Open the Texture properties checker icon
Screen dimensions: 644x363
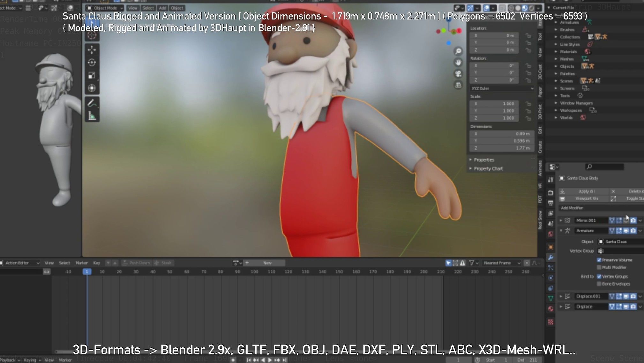[551, 322]
